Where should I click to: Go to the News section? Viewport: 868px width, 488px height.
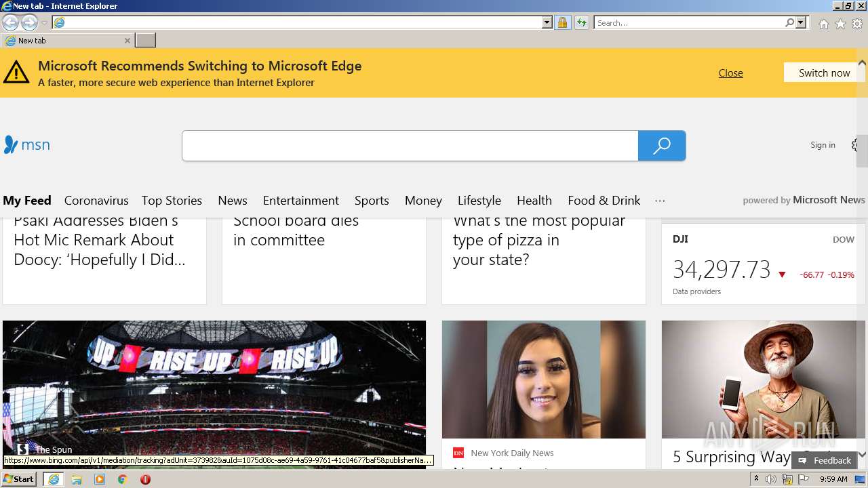click(233, 201)
